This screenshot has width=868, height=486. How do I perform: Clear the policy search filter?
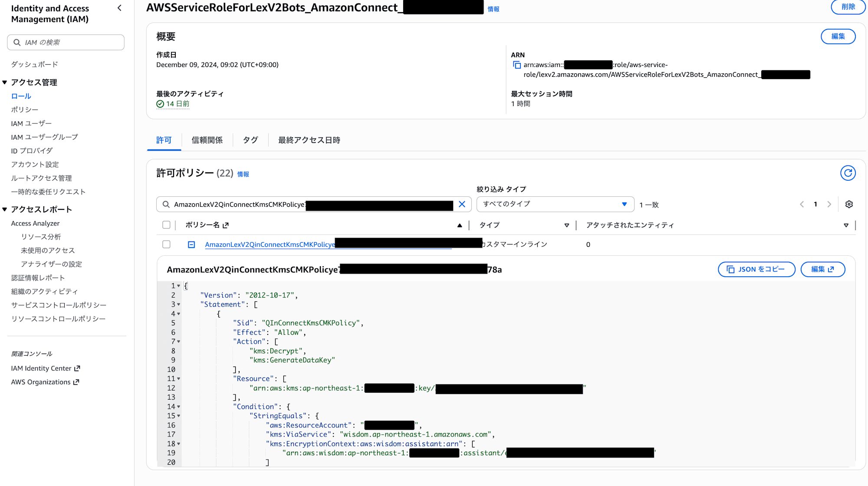pos(462,204)
